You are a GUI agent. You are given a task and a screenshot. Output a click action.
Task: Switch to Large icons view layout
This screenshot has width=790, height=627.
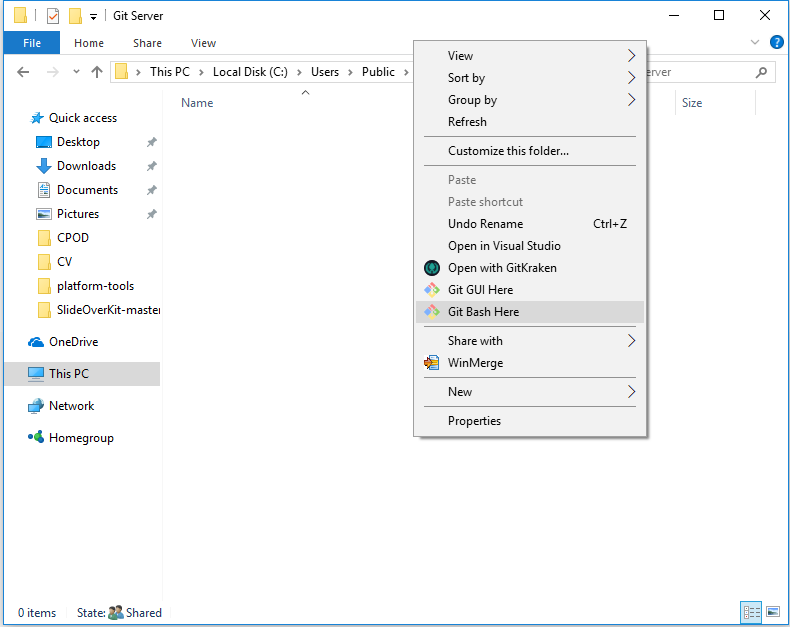point(771,612)
